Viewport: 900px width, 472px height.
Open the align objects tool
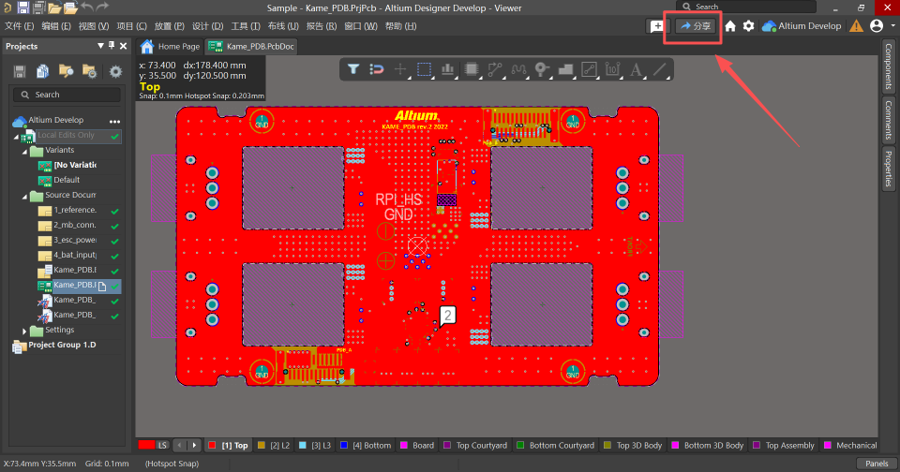click(448, 69)
